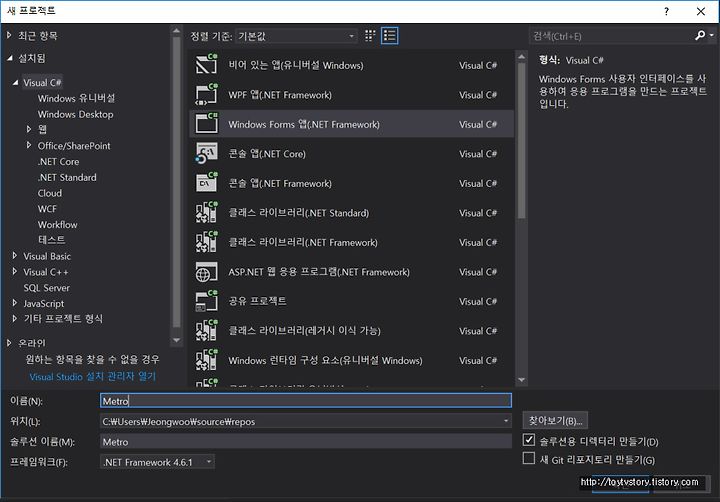
Task: Select .NET Core category
Action: click(58, 162)
